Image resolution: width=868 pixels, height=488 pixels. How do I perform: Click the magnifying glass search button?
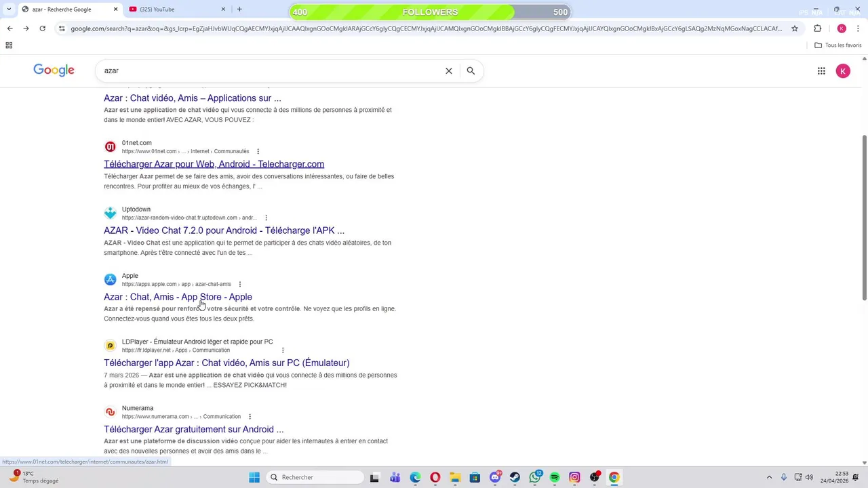coord(471,70)
